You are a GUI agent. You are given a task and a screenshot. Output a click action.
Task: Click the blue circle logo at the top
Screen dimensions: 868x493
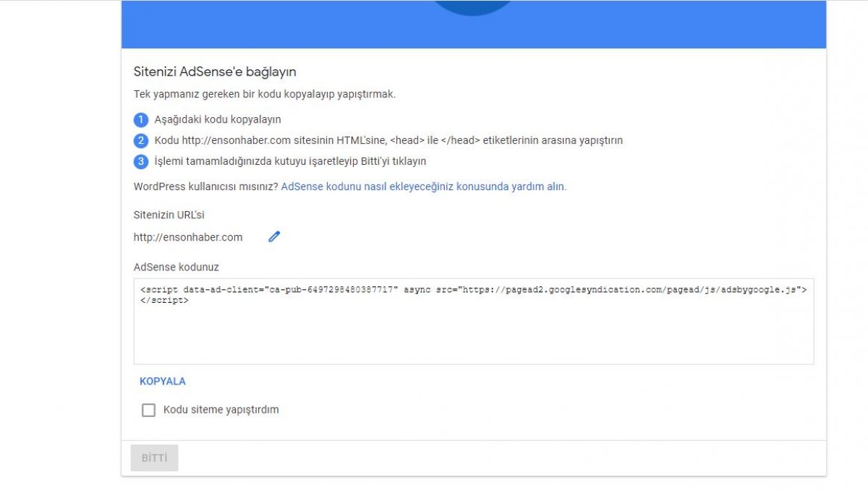coord(473,7)
